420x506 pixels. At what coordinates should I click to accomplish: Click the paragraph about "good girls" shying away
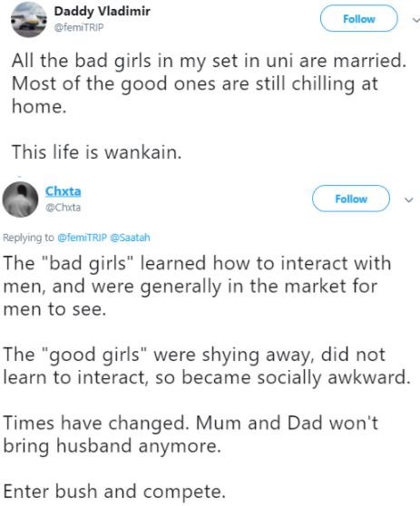pyautogui.click(x=207, y=366)
